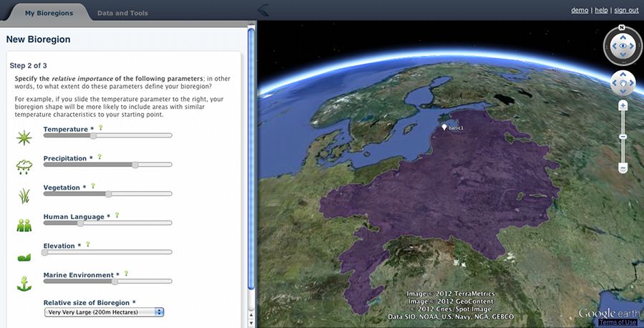Image resolution: width=644 pixels, height=328 pixels.
Task: Move map down with hand joystick arrow
Action: 623,92
